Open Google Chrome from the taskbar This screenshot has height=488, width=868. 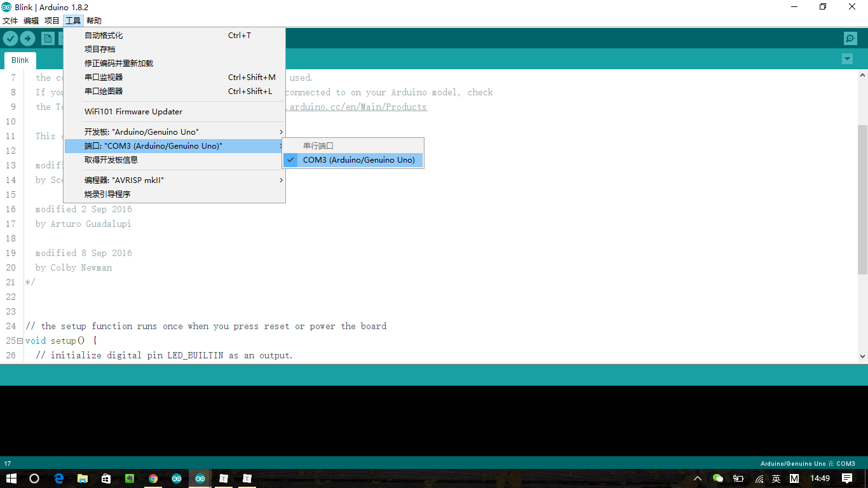tap(153, 478)
